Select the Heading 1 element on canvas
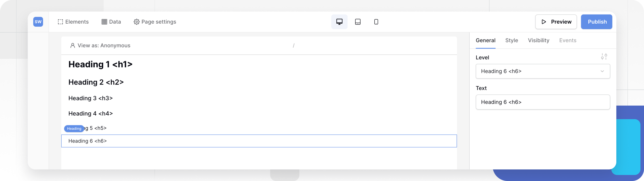This screenshot has height=181, width=644. [100, 65]
